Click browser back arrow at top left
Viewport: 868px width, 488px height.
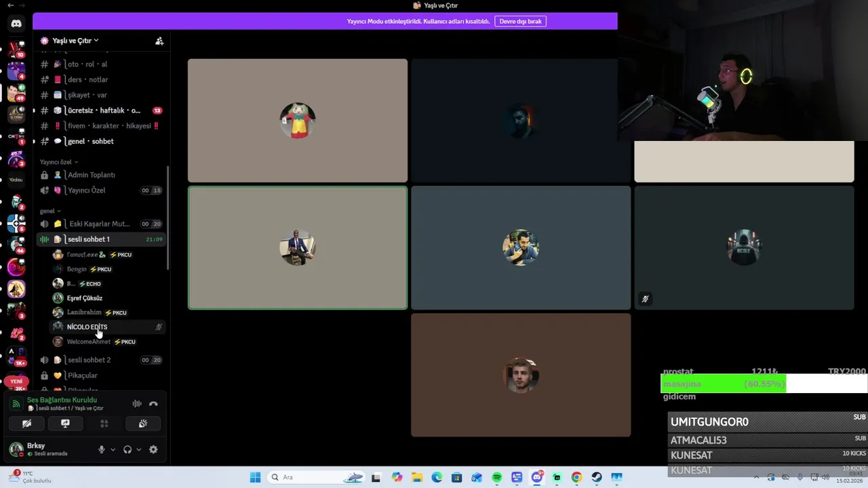coord(10,5)
